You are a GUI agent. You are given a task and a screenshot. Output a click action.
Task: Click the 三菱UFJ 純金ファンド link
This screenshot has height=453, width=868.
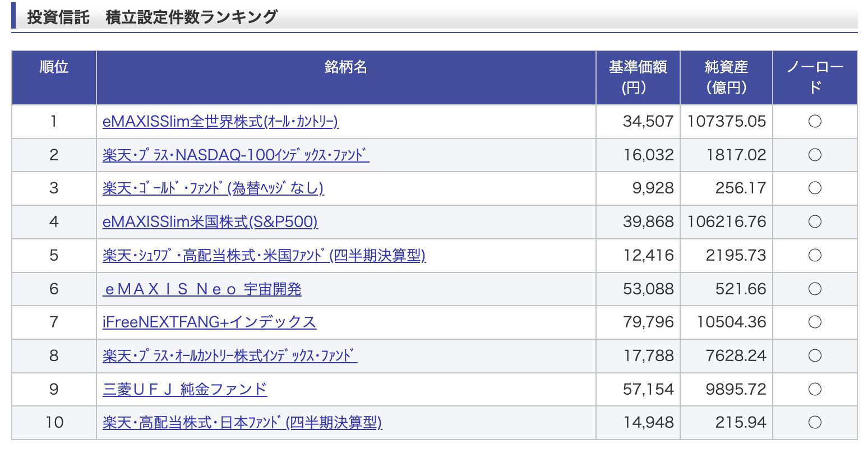tap(185, 389)
